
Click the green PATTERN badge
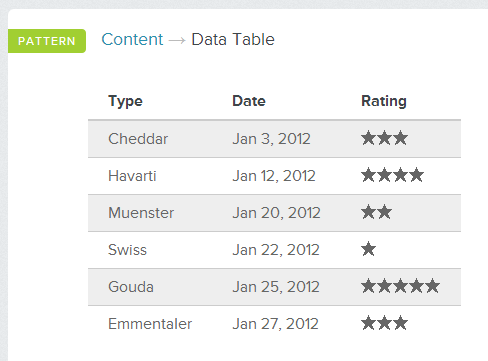[47, 41]
